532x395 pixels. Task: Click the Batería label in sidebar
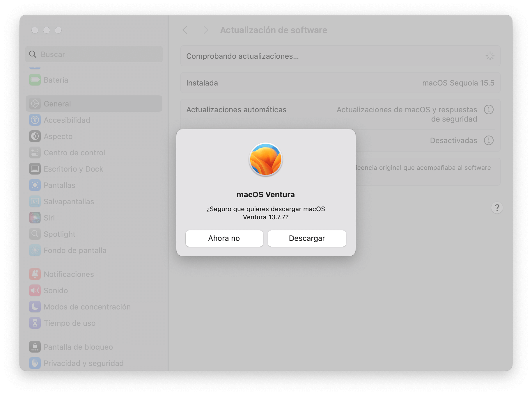(x=56, y=80)
